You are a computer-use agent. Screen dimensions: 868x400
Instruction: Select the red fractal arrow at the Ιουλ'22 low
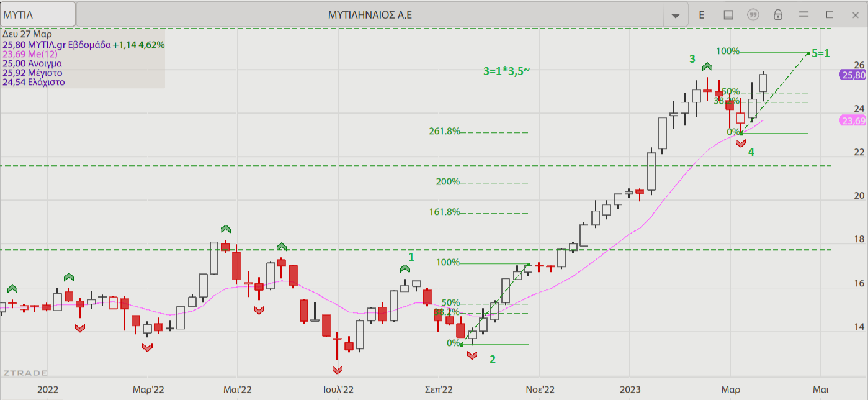pos(337,370)
